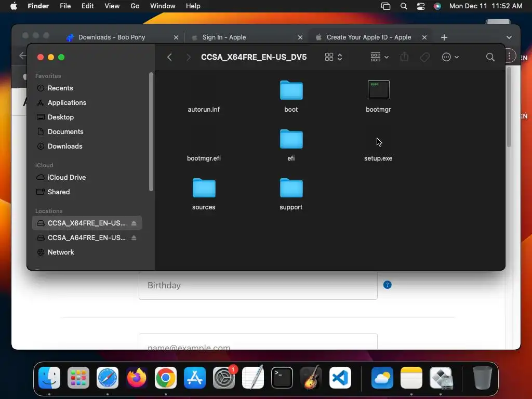The height and width of the screenshot is (399, 532).
Task: Click the Finder search magnifier
Action: 490,57
